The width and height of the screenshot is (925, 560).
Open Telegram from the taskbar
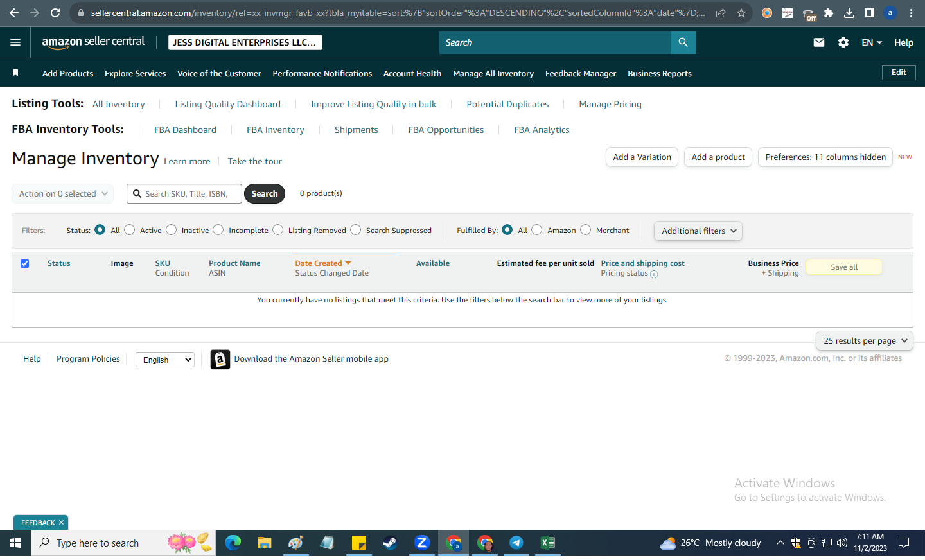516,543
